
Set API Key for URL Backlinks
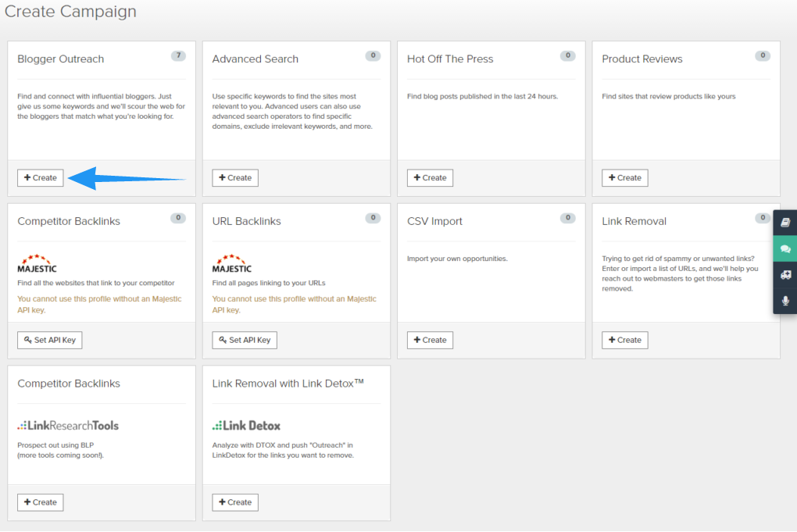click(x=245, y=341)
